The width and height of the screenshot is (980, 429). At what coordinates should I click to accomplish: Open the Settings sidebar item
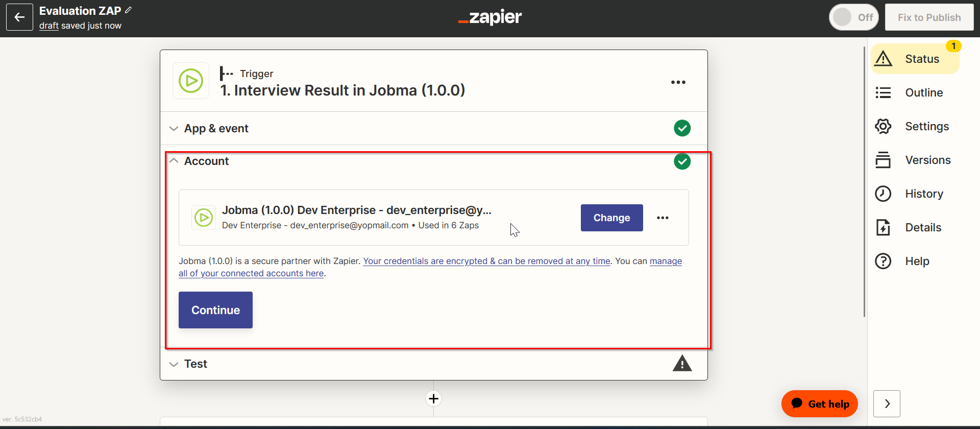(927, 126)
